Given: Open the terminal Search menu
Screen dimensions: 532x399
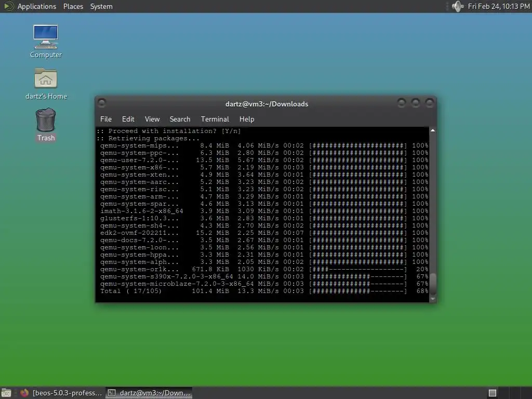Looking at the screenshot, I should coord(180,119).
